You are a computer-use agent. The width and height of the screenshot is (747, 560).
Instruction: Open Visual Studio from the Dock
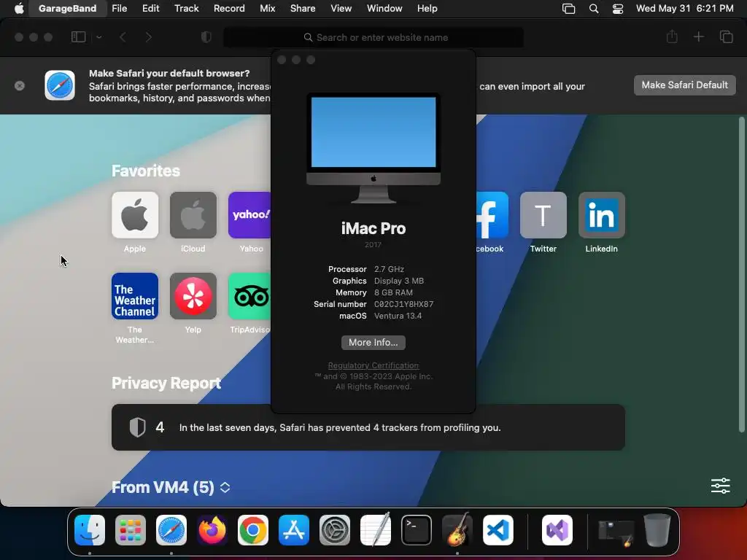pos(557,530)
